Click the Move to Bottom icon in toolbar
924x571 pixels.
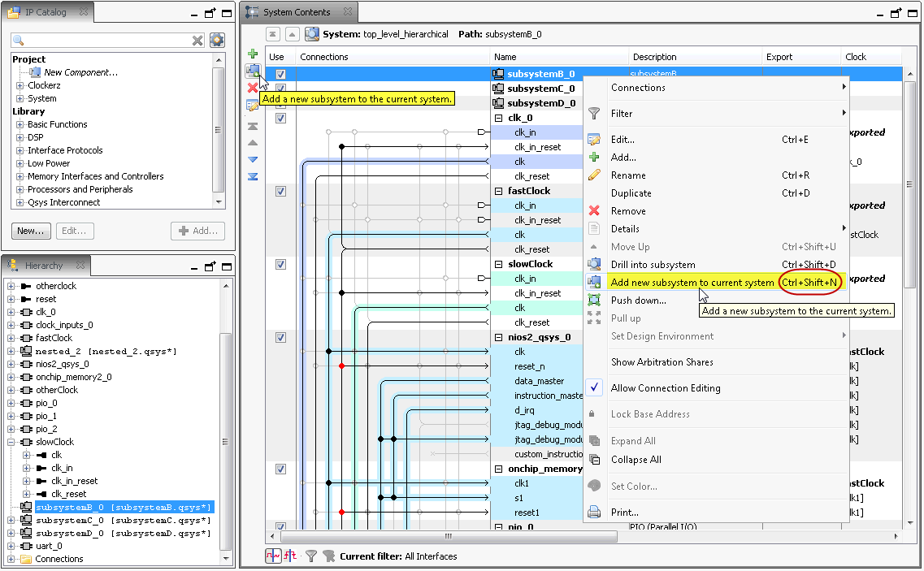[253, 176]
